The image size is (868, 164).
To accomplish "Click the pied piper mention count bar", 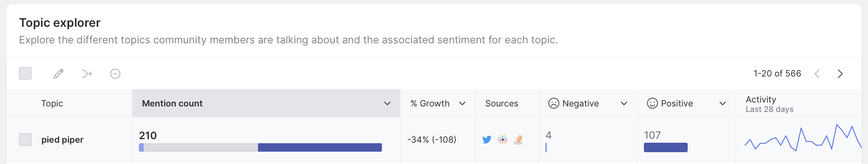I will (260, 147).
